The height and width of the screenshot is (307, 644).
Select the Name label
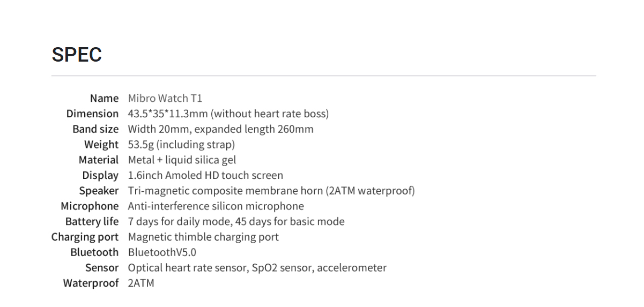(104, 99)
